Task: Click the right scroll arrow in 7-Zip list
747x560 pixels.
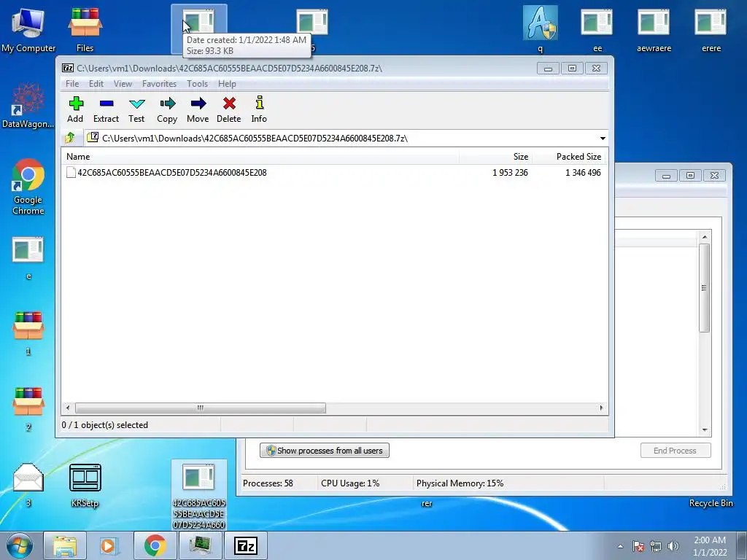Action: [x=601, y=408]
